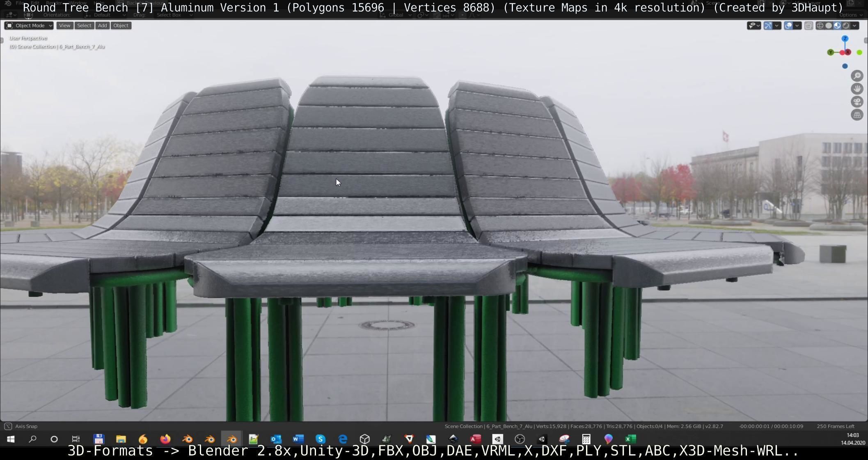Viewport: 868px width, 460px height.
Task: Open the View menu
Action: point(64,25)
